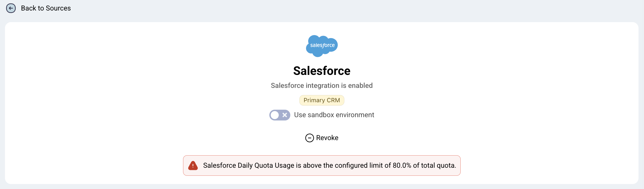Screen dimensions: 644x189
Task: Click the word 'Revoke' text
Action: [x=327, y=138]
